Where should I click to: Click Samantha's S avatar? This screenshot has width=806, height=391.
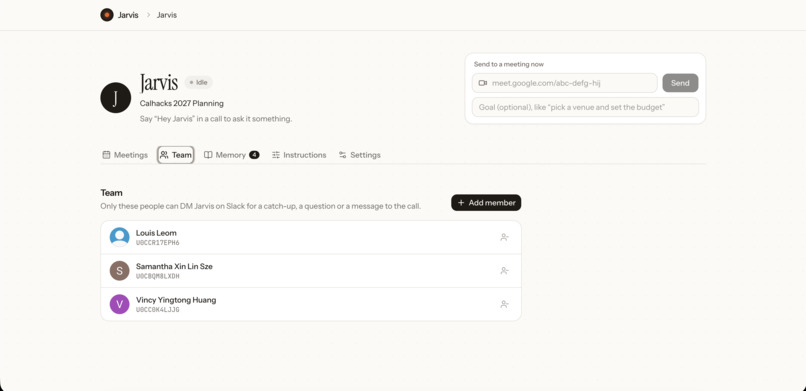[119, 271]
